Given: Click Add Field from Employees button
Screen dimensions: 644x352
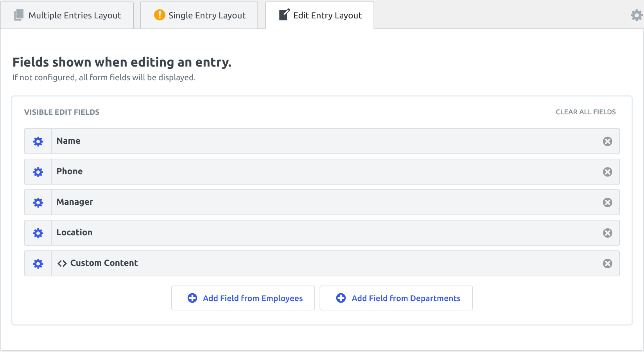Looking at the screenshot, I should point(243,298).
